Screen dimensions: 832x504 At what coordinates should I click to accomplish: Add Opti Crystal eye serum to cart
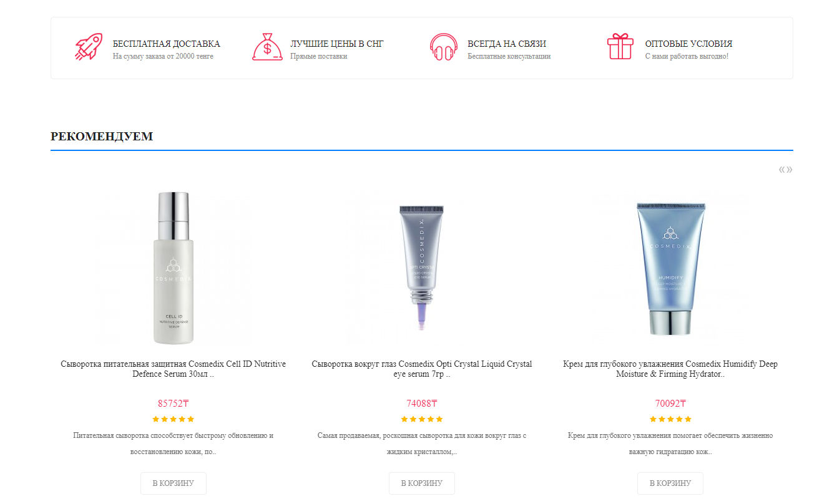422,483
